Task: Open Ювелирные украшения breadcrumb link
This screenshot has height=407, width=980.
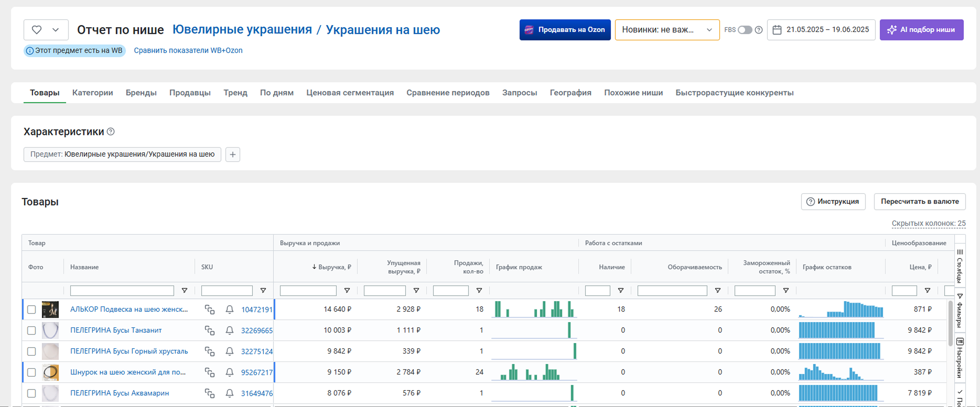Action: coord(242,30)
